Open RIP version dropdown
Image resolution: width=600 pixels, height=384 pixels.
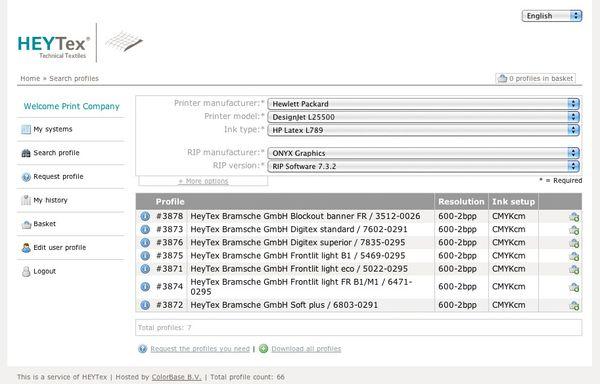tap(424, 166)
